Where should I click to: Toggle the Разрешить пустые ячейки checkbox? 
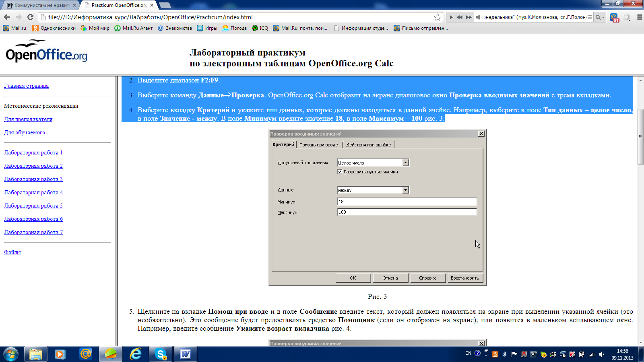click(x=340, y=172)
